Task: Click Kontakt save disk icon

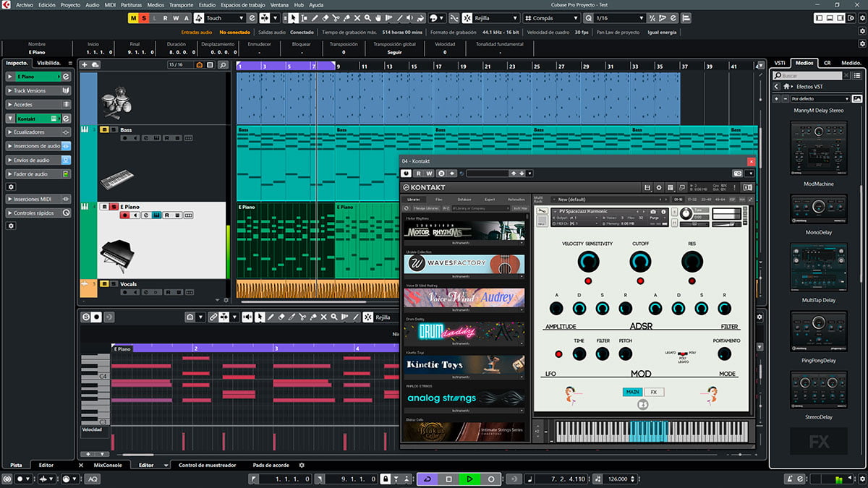Action: 647,187
